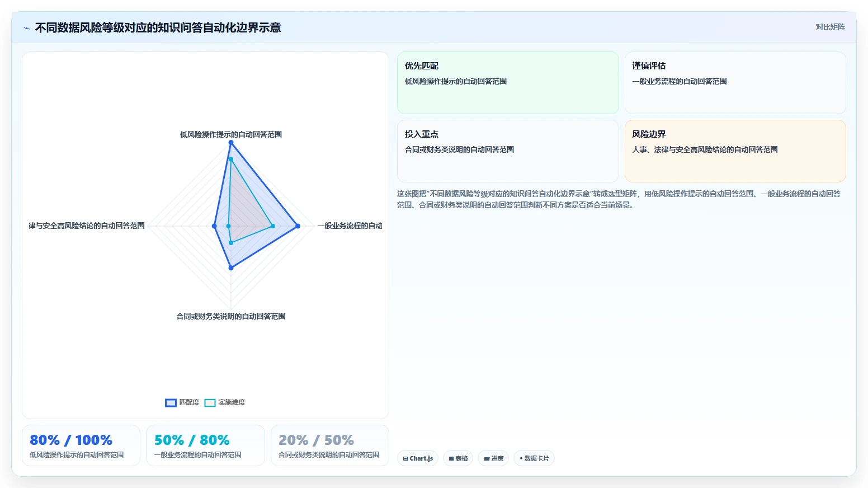
Task: Select the 进度 tag
Action: (x=493, y=458)
